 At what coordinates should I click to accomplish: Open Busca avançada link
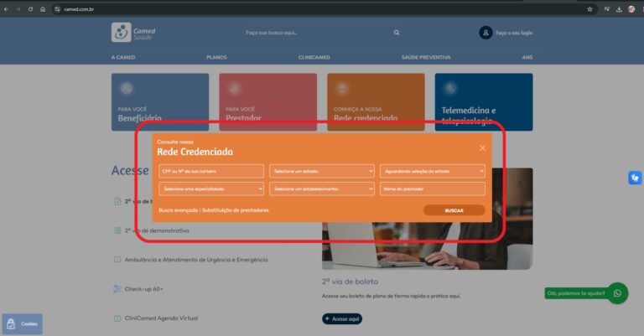tap(179, 210)
